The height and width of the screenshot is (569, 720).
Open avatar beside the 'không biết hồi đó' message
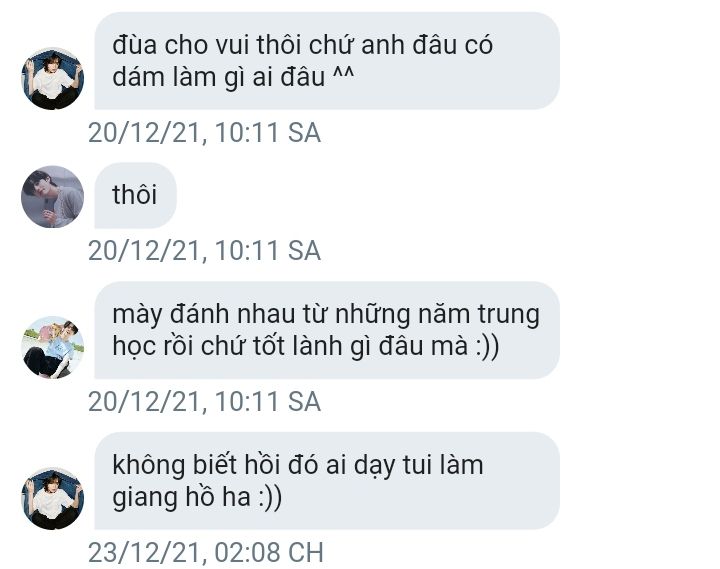coord(52,498)
